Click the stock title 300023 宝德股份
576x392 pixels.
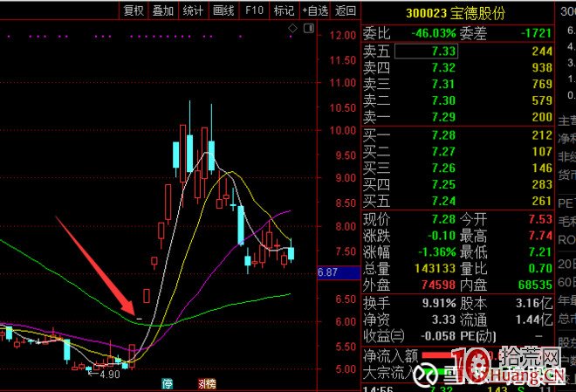456,13
